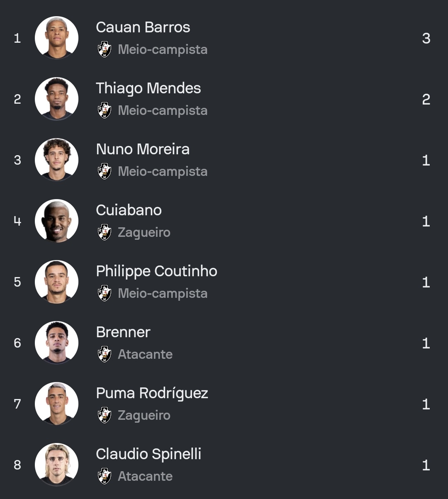The height and width of the screenshot is (499, 448).
Task: Select Claudio Spinelli's avatar picture
Action: click(x=56, y=465)
